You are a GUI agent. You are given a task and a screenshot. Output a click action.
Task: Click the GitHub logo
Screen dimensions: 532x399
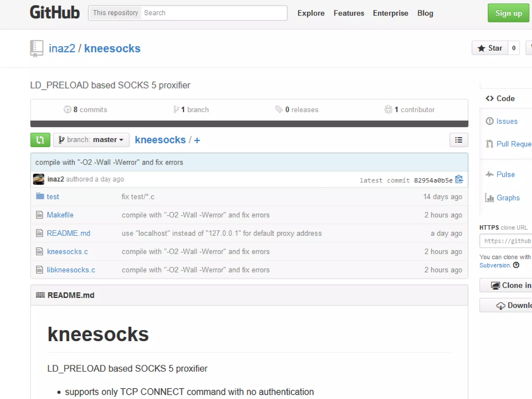(55, 12)
